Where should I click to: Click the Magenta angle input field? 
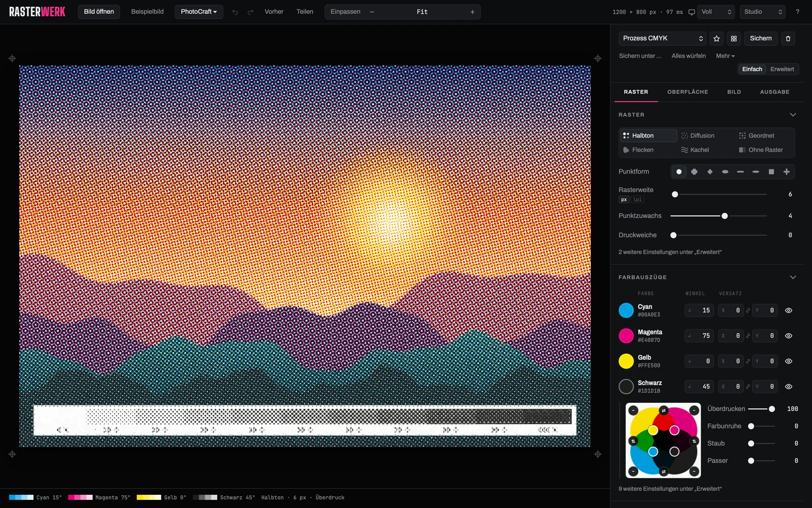[x=699, y=336]
